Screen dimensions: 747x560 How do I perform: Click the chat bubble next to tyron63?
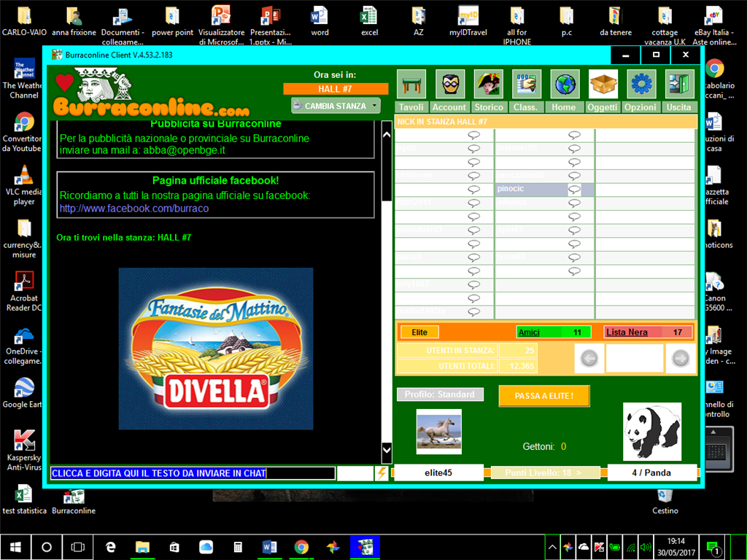[575, 257]
